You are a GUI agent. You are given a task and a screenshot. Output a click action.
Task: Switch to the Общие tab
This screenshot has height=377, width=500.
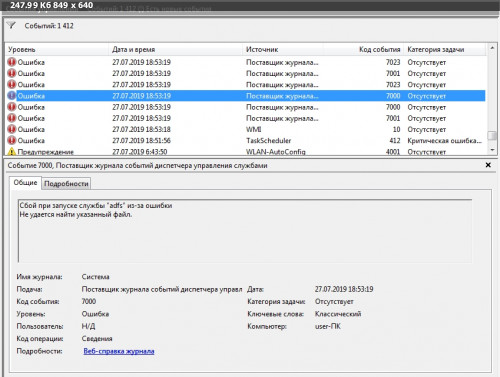(25, 183)
